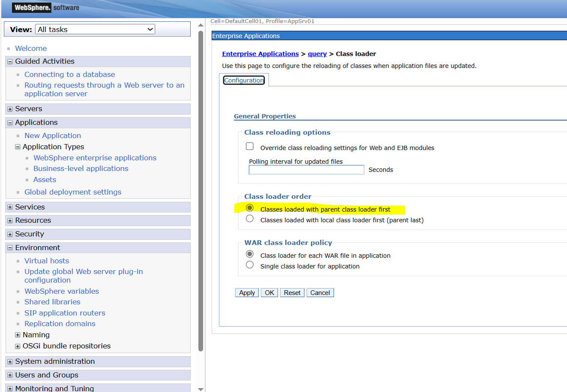
Task: Select parent class loader first radio
Action: click(x=250, y=208)
